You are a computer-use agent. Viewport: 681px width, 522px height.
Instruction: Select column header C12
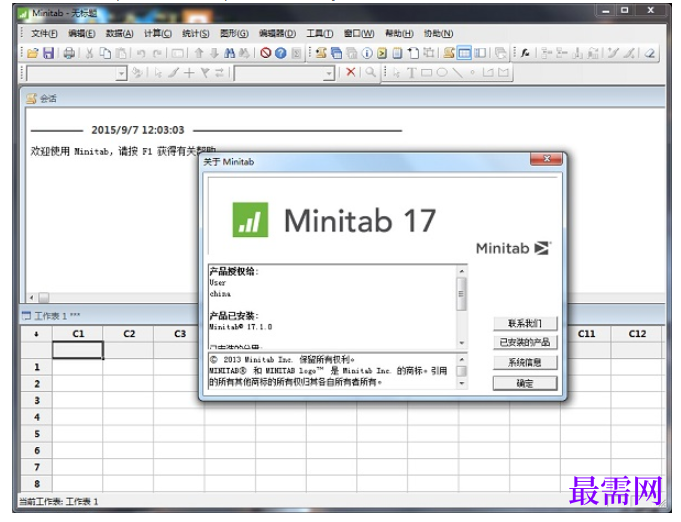(637, 334)
